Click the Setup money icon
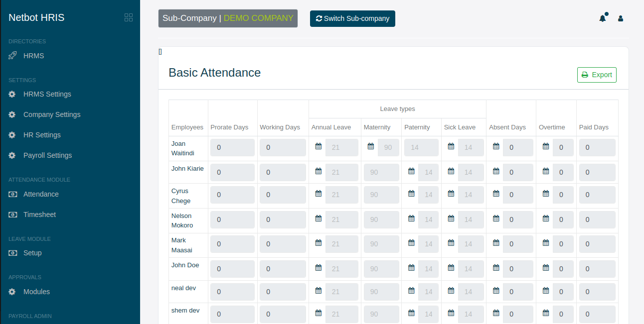The width and height of the screenshot is (644, 324). pyautogui.click(x=12, y=253)
